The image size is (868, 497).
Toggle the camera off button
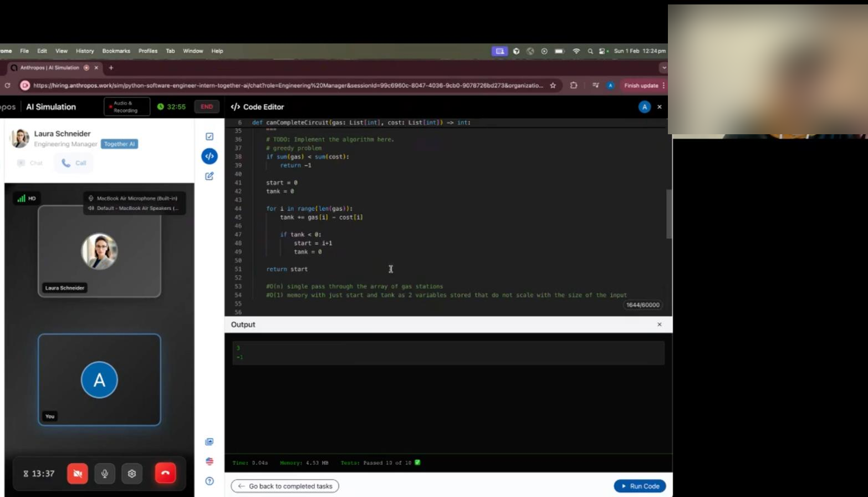pos(78,474)
